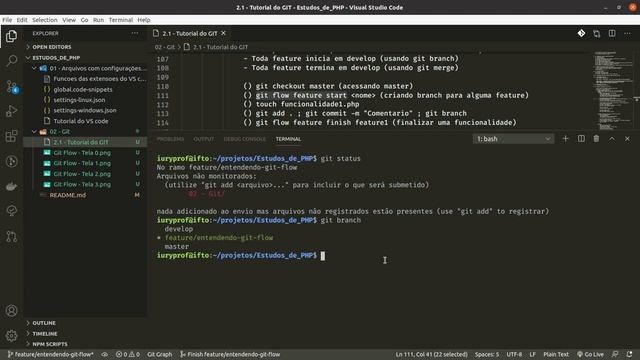Split the editor to the right
The height and width of the screenshot is (360, 640).
tap(612, 33)
